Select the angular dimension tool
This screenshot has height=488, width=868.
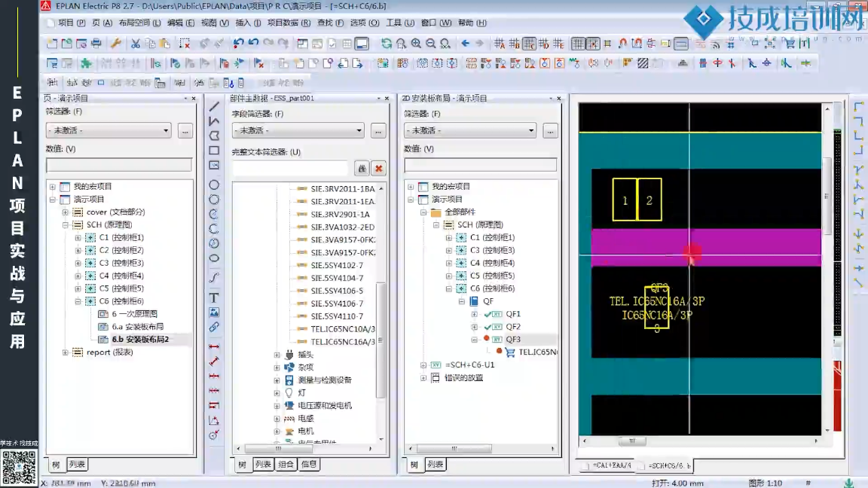tap(214, 420)
